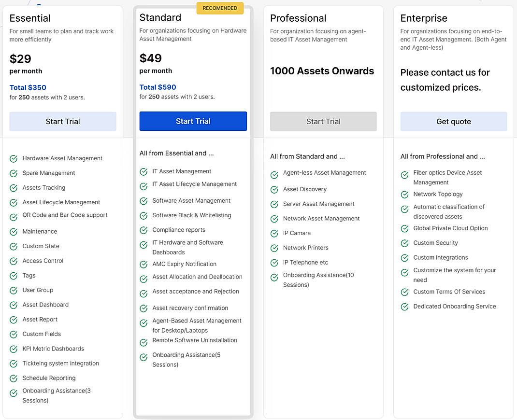Click the checkmark beside IP Camara
Image resolution: width=517 pixels, height=420 pixels.
273,234
